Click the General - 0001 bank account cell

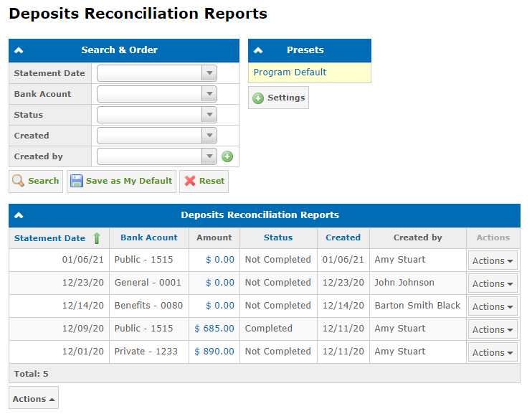(148, 283)
